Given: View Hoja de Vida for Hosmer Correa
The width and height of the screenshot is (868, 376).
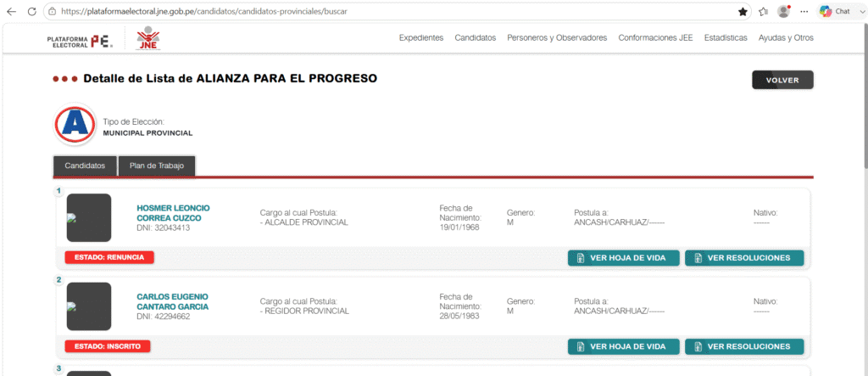Looking at the screenshot, I should coord(623,258).
